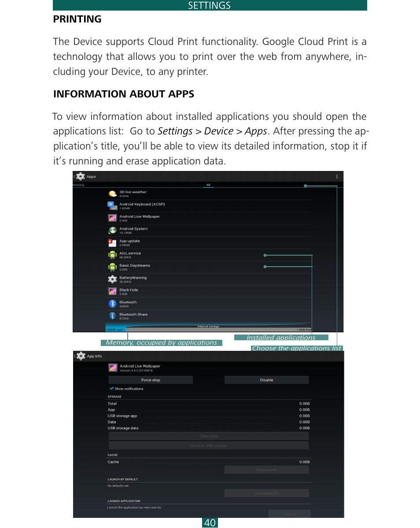
Task: Toggle the Show notifications checkbox
Action: click(x=111, y=388)
